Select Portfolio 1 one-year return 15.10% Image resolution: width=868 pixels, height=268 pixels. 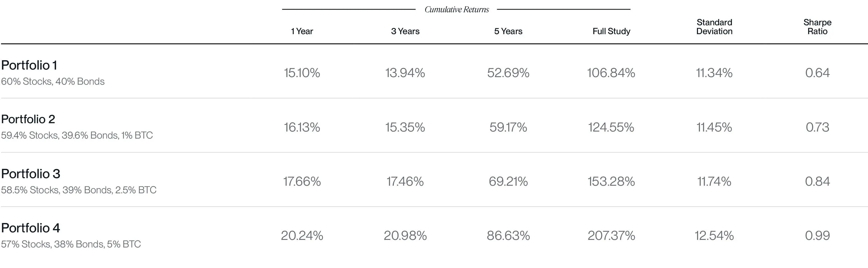[302, 73]
